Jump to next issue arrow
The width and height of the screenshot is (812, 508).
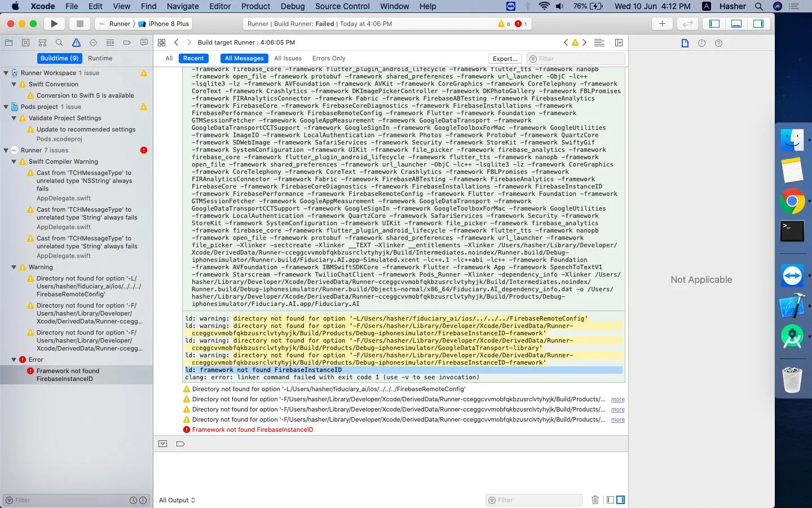click(x=584, y=42)
